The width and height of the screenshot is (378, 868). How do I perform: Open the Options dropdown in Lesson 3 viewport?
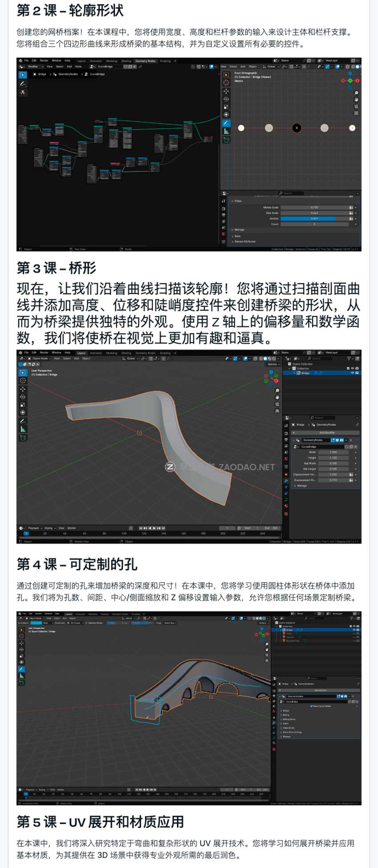point(273,364)
